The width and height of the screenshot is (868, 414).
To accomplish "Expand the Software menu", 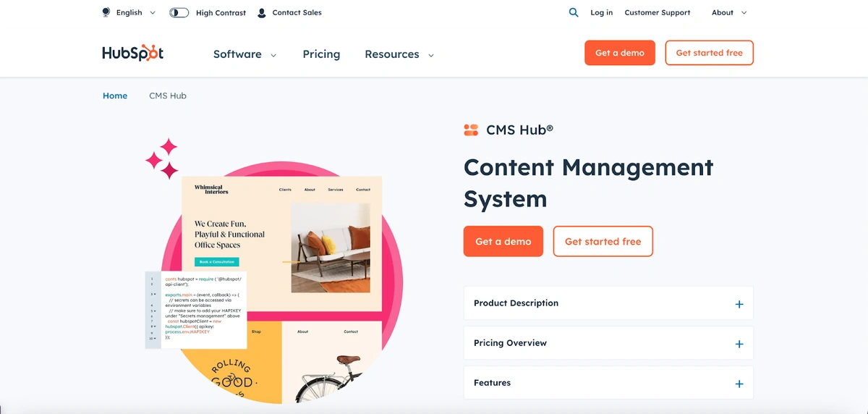I will coord(244,54).
